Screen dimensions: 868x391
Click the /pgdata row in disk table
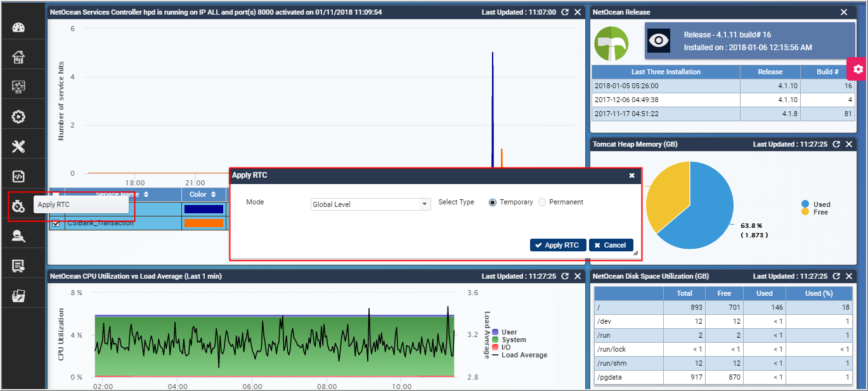724,378
